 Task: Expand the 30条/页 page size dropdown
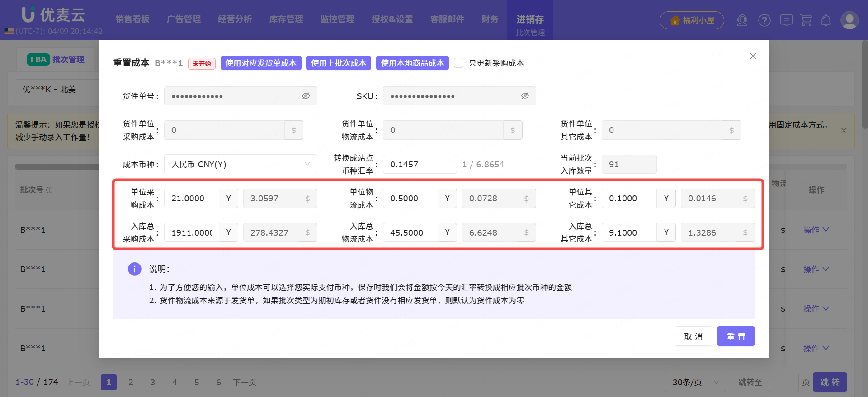[695, 382]
